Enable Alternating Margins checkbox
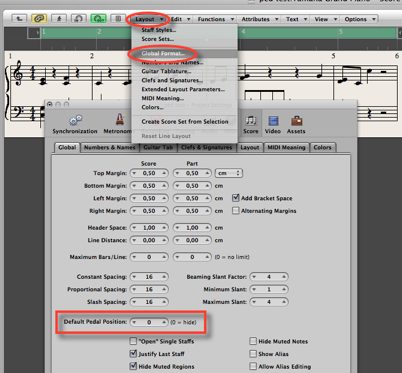 [x=236, y=211]
